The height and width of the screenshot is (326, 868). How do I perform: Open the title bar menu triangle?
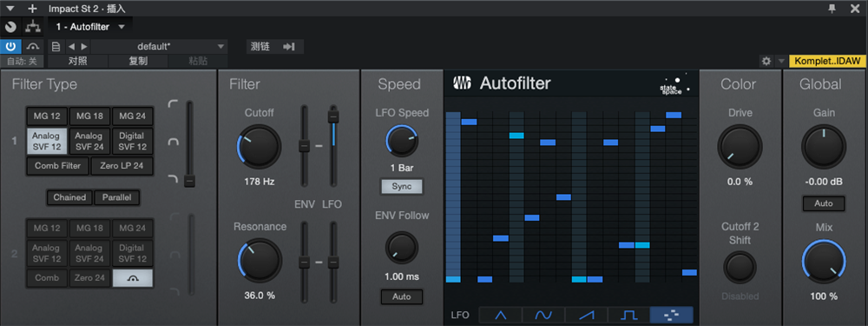[10, 9]
